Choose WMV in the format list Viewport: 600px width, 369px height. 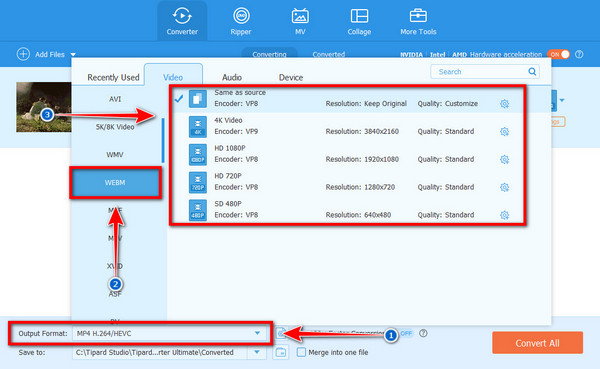(x=115, y=155)
